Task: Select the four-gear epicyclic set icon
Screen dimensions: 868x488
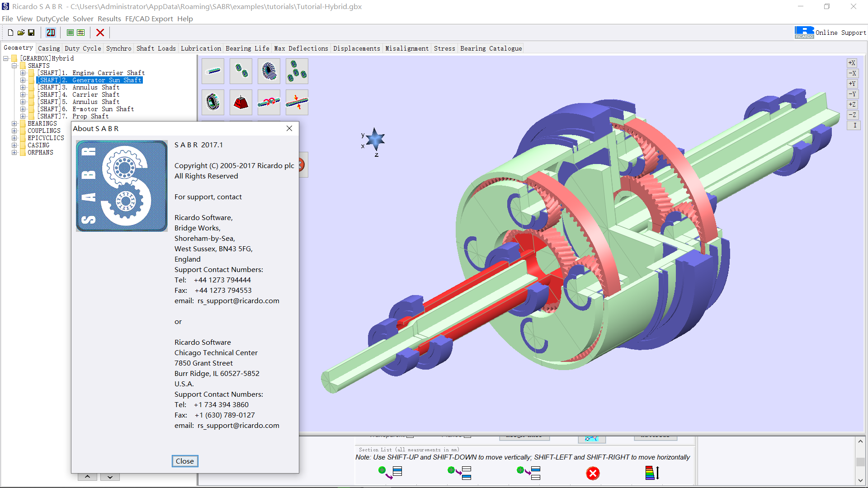Action: pyautogui.click(x=297, y=71)
